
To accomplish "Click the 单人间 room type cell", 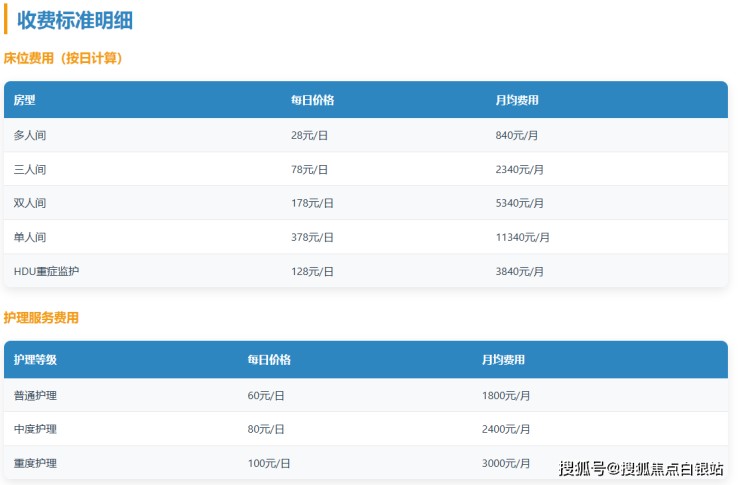I will coord(30,237).
